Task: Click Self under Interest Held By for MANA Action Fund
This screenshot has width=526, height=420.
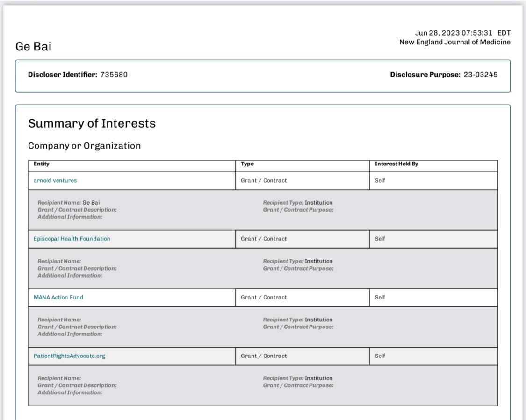Action: point(380,297)
